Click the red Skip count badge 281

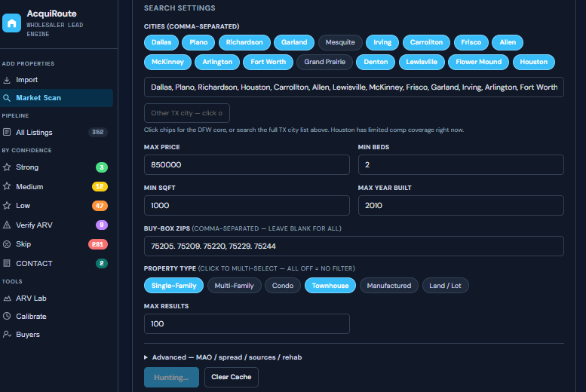click(x=98, y=244)
